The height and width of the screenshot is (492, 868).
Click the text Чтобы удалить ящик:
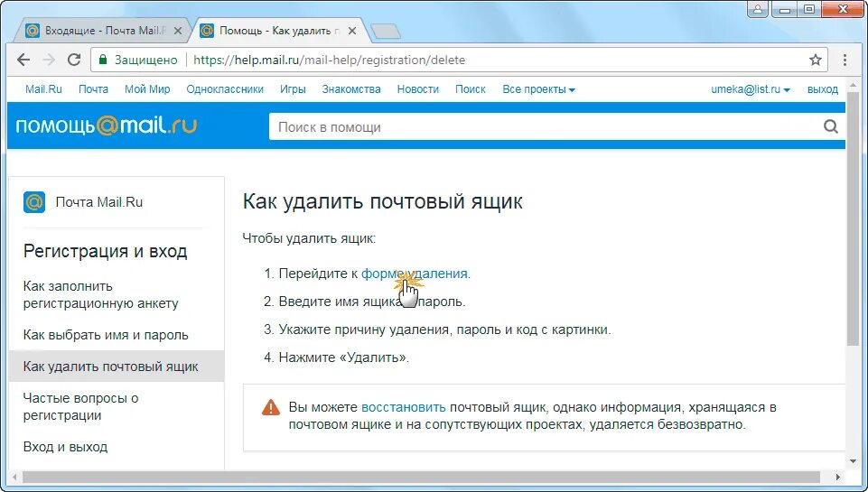point(309,238)
